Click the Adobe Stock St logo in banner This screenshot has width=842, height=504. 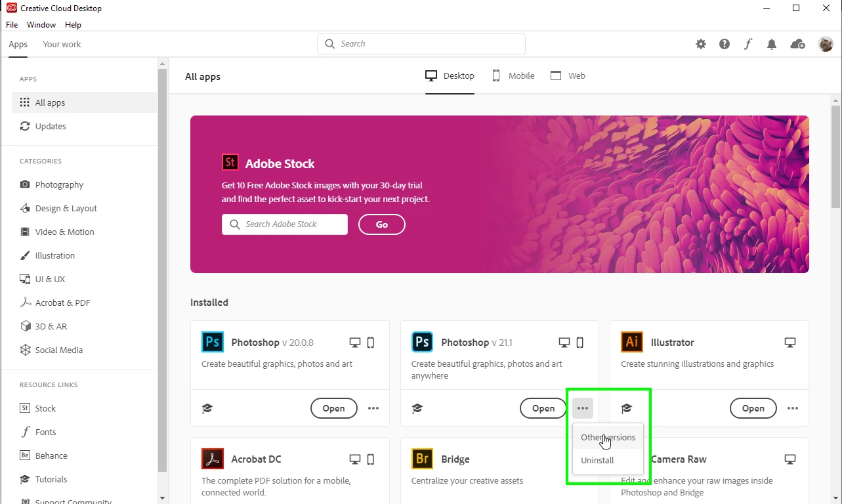point(230,163)
